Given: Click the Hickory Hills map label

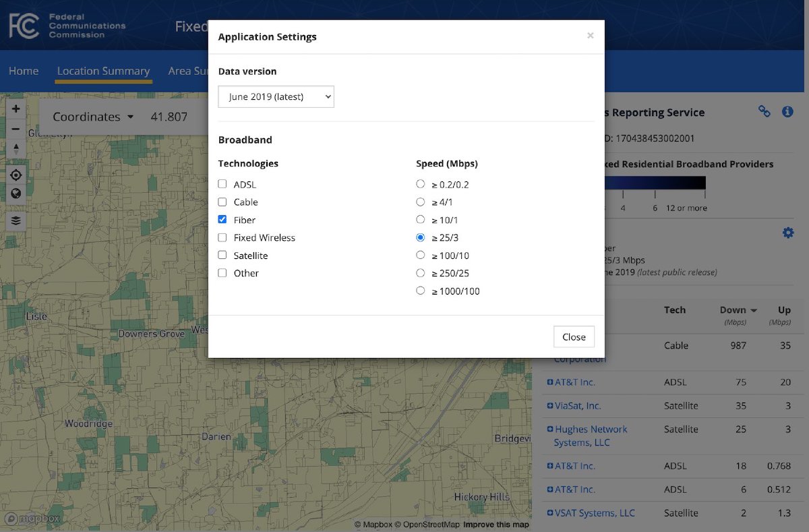Looking at the screenshot, I should pyautogui.click(x=481, y=497).
